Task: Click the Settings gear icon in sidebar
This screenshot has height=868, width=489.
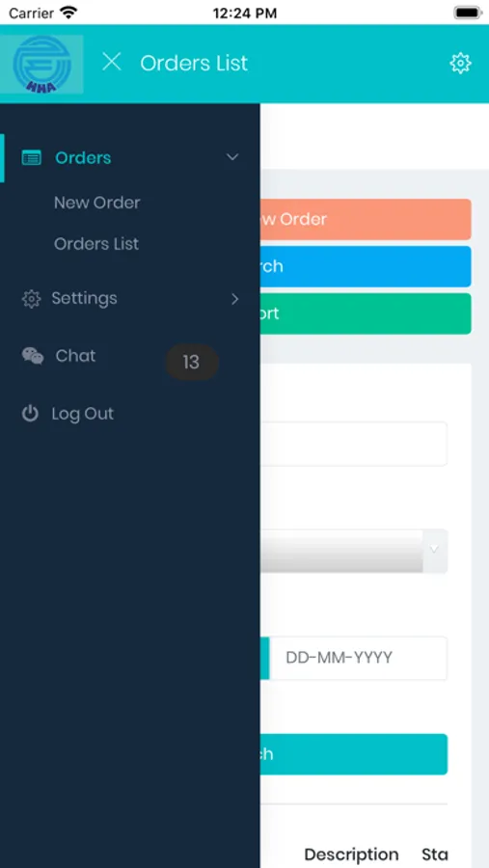Action: pos(31,299)
